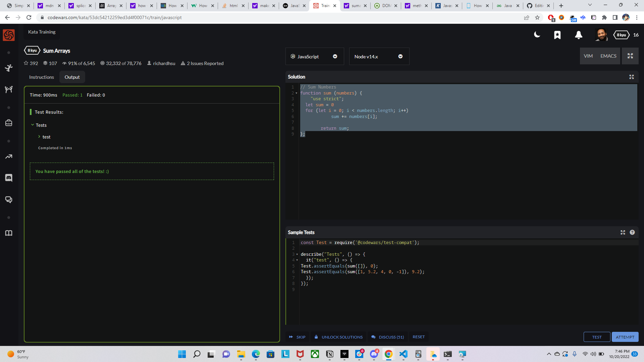This screenshot has height=362, width=644.
Task: Expand the Solution editor panel
Action: pos(631,77)
